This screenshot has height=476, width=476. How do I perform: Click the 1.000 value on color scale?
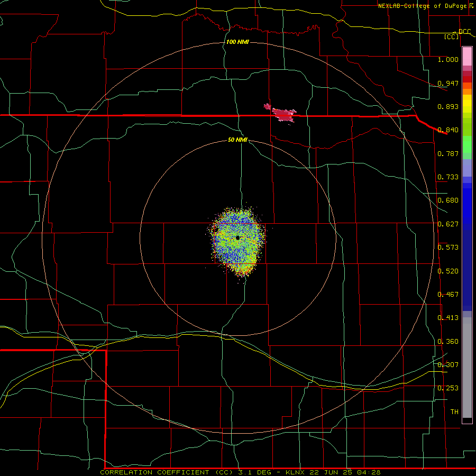(448, 59)
